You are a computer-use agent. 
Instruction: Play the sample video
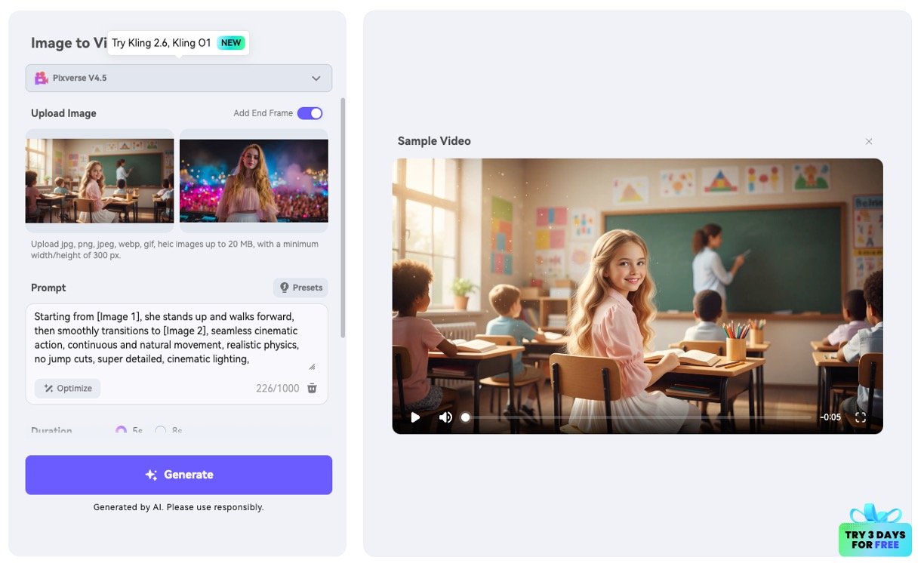[x=414, y=417]
